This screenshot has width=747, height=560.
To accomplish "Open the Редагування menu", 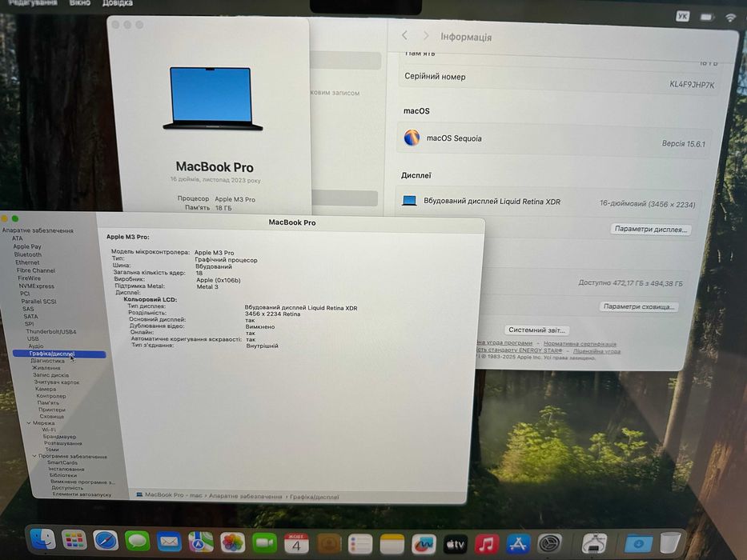I will pyautogui.click(x=33, y=2).
